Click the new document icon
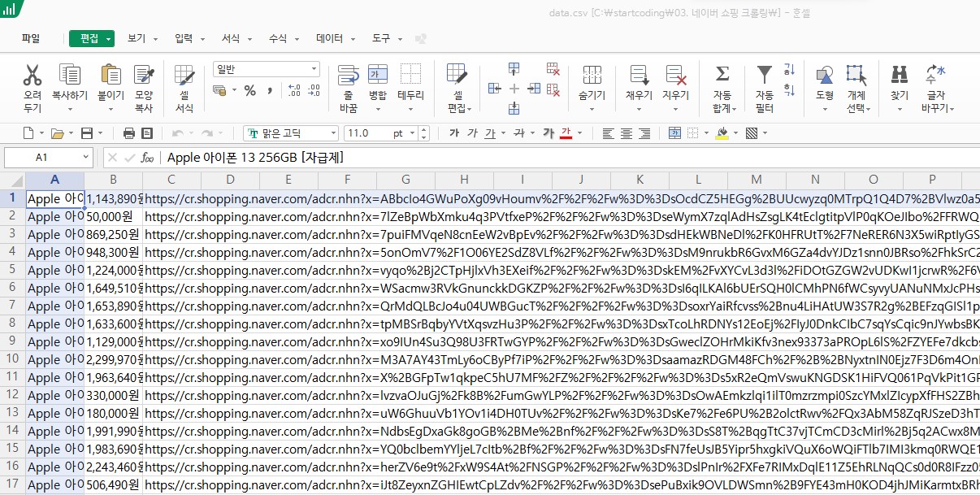 28,133
